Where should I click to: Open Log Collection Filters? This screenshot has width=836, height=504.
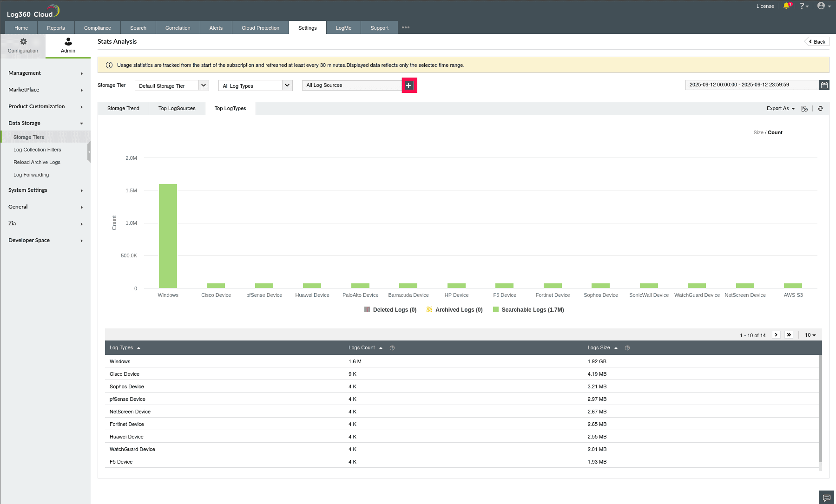tap(37, 150)
